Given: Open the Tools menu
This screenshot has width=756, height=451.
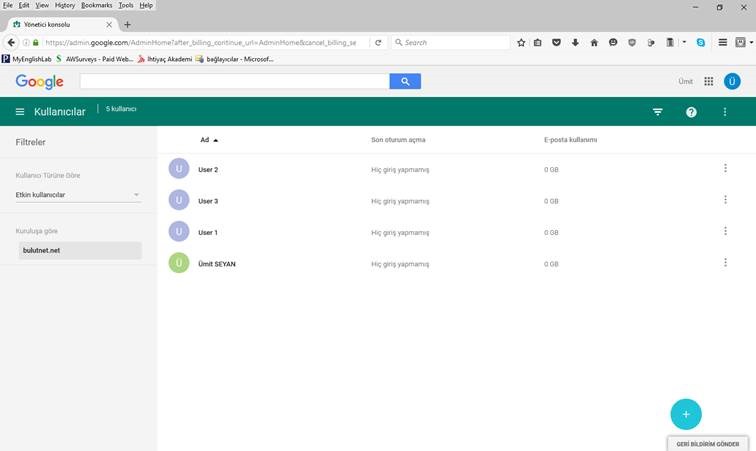Looking at the screenshot, I should click(126, 5).
